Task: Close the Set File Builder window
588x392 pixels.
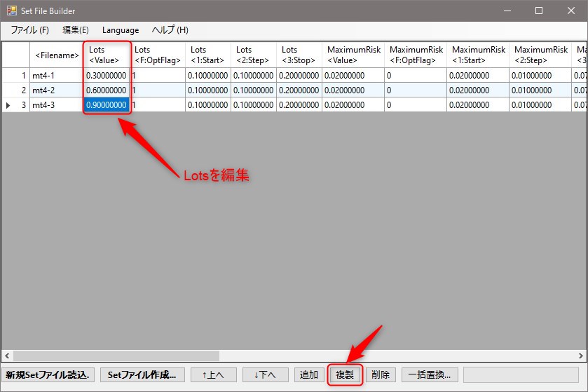Action: pos(571,11)
